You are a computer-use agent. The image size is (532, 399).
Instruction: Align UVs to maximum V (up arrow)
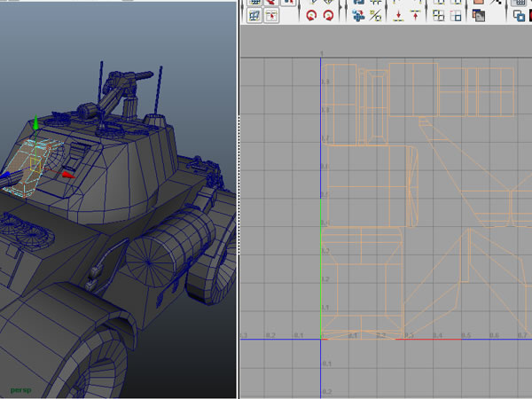(x=416, y=16)
